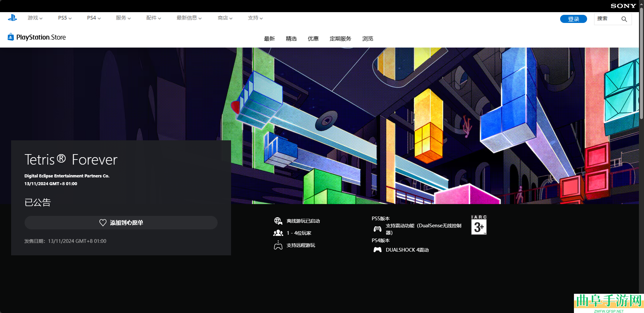Click the 1-4 players icon
Screen dimensions: 644x313
point(278,233)
